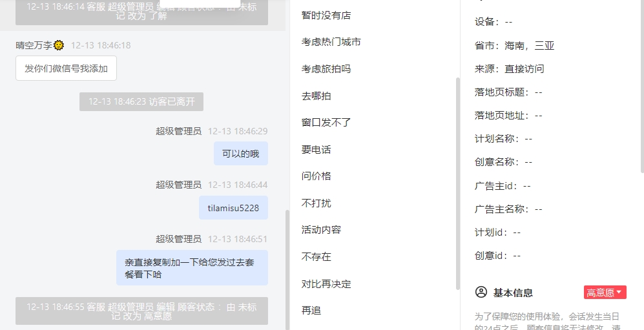
Task: Click visitor message 发你们微信号我添加
Action: click(x=66, y=68)
